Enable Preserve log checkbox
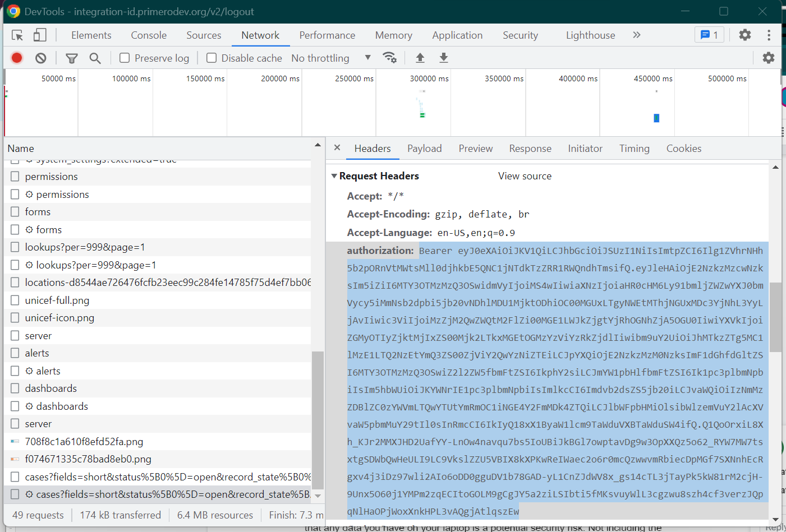Viewport: 786px width, 532px height. 125,58
